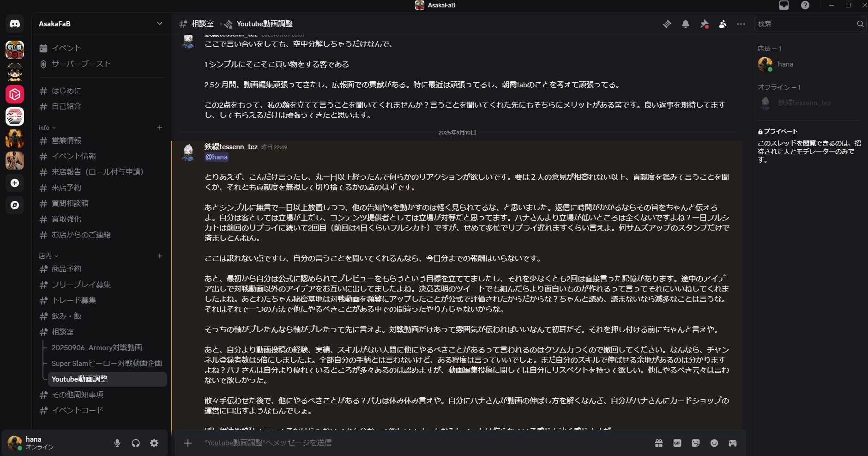Add a channel to the 店内 category
Screen dimensions: 868x456
(x=160, y=256)
